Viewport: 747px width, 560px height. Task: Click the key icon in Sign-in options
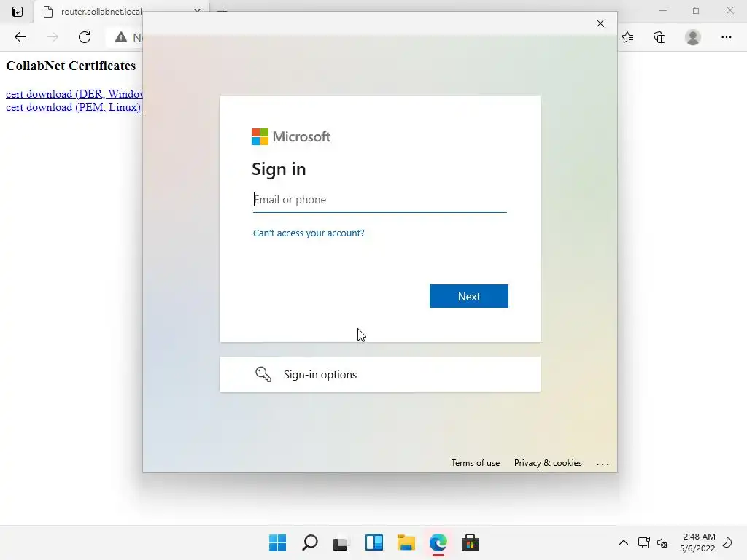point(263,374)
